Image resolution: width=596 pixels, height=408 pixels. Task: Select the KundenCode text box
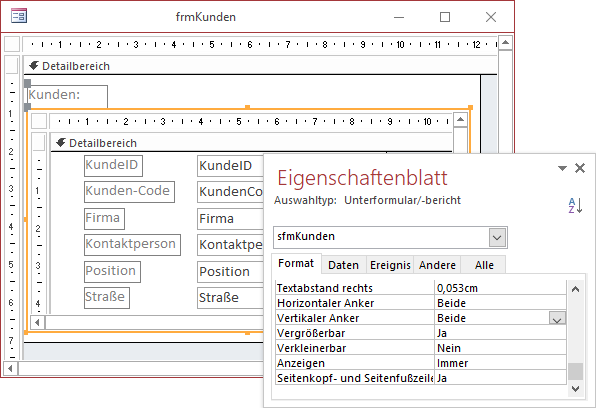[230, 192]
